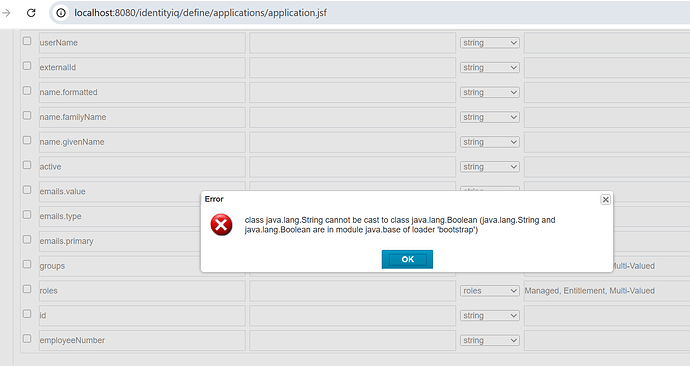This screenshot has width=690, height=366.
Task: Open the type dropdown for active attribute
Action: pyautogui.click(x=490, y=167)
